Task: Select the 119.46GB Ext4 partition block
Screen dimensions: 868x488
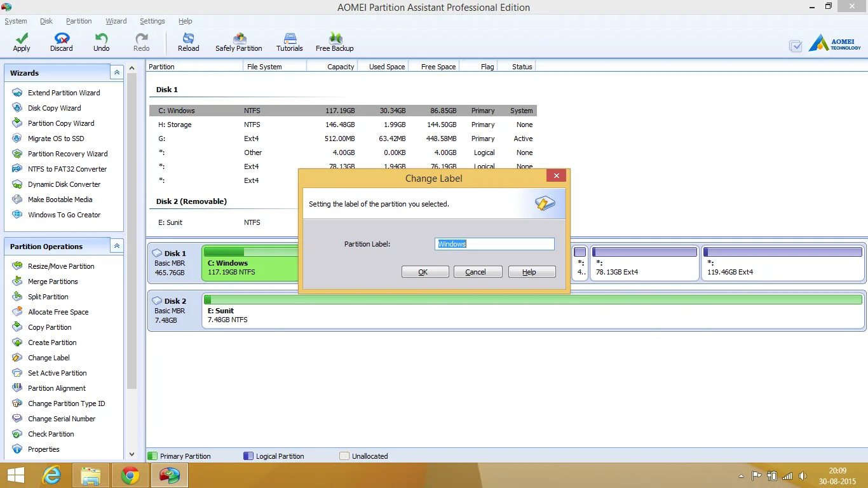Action: [783, 263]
